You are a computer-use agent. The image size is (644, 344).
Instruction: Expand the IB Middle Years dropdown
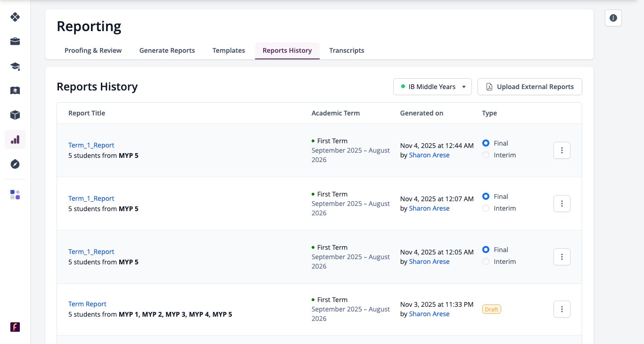tap(432, 87)
